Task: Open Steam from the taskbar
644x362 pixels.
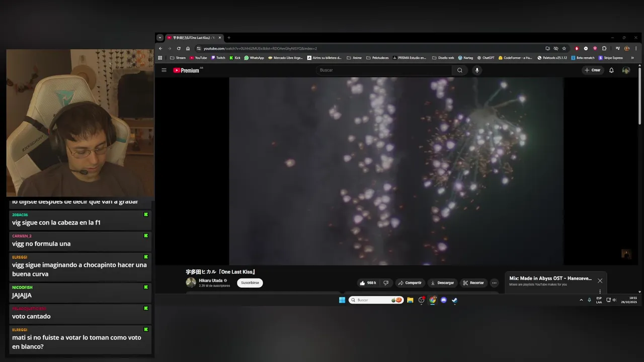Action: (x=454, y=300)
